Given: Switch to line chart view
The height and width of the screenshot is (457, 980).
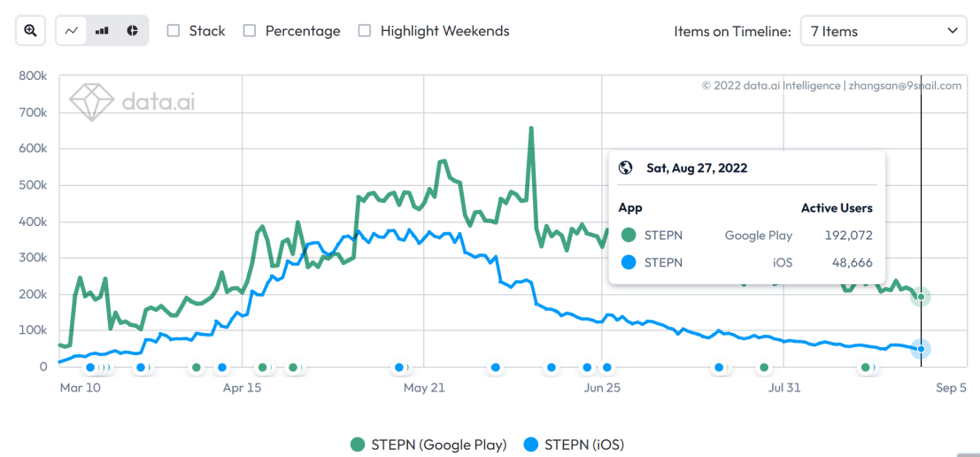Looking at the screenshot, I should click(x=72, y=31).
